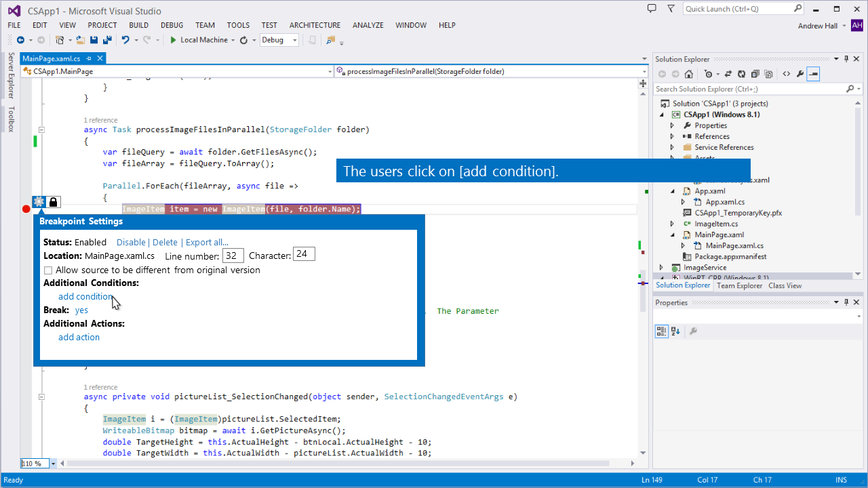Click the Start debugging green play icon
Screen dimensions: 868x488
[x=174, y=40]
